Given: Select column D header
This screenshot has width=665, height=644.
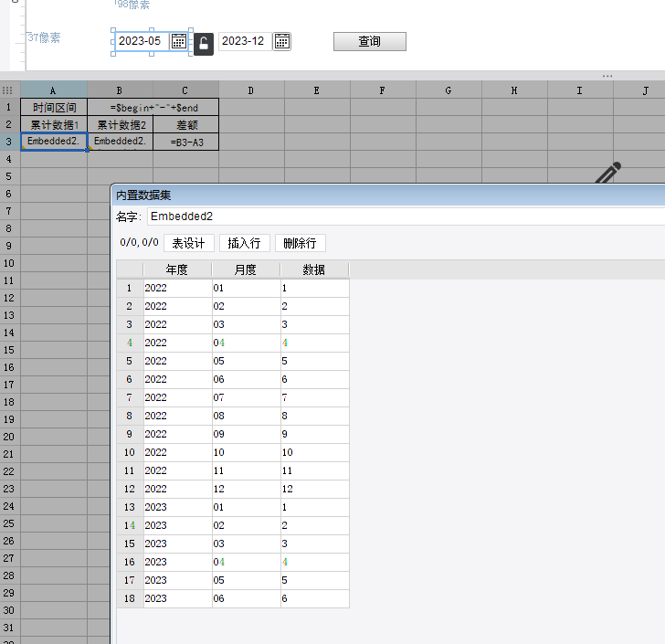Looking at the screenshot, I should click(x=251, y=90).
